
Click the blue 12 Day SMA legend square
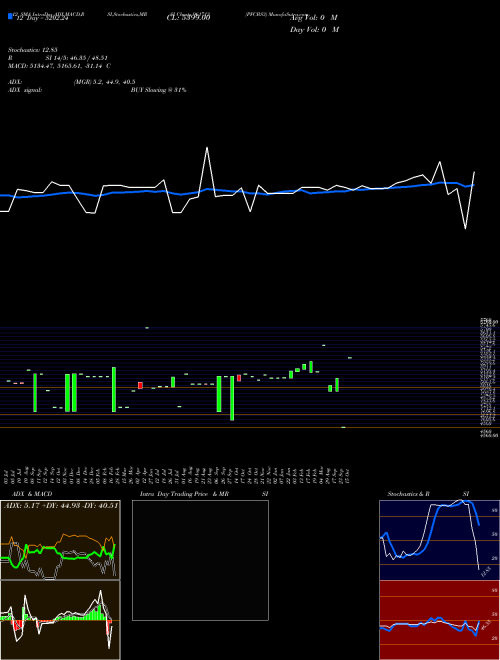[x=11, y=16]
